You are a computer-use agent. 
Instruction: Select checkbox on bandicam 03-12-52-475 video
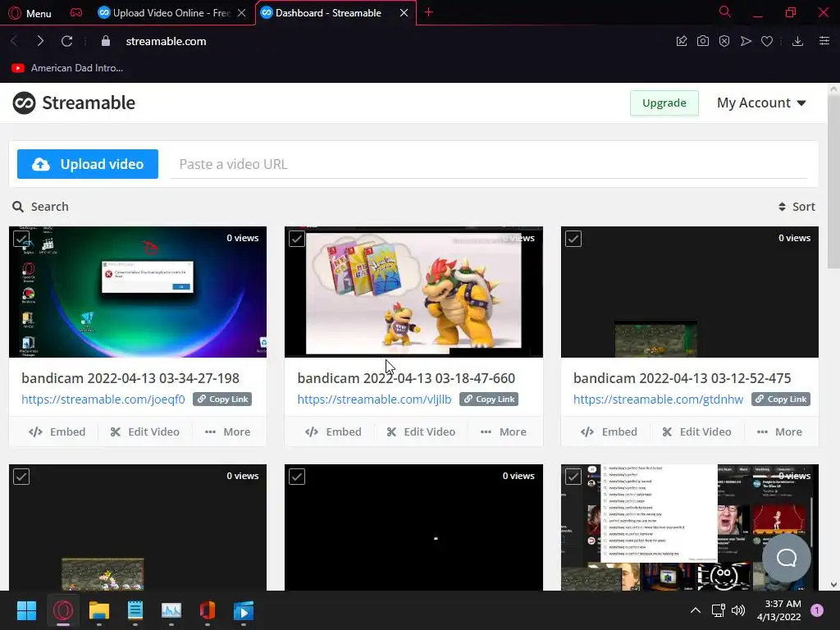pyautogui.click(x=573, y=239)
